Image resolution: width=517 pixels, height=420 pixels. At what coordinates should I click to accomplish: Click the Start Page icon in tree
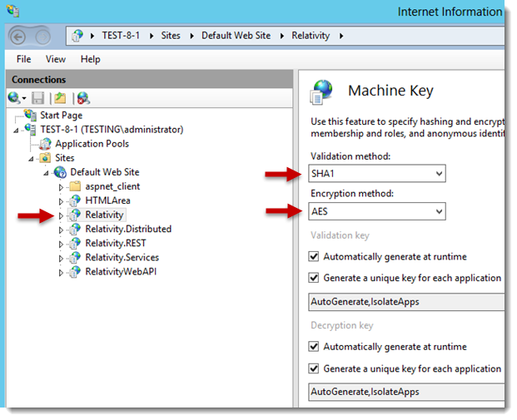coord(31,116)
